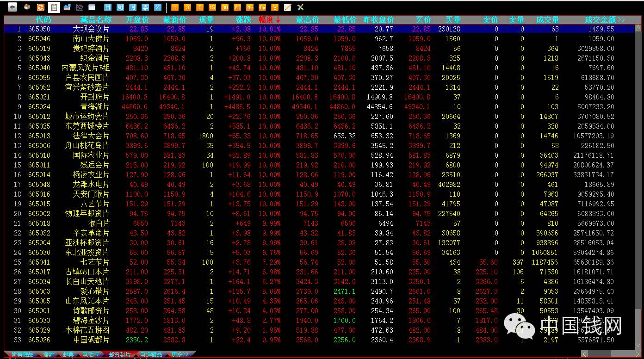
Task: Select the 60-minute period button
Action: (x=237, y=7)
